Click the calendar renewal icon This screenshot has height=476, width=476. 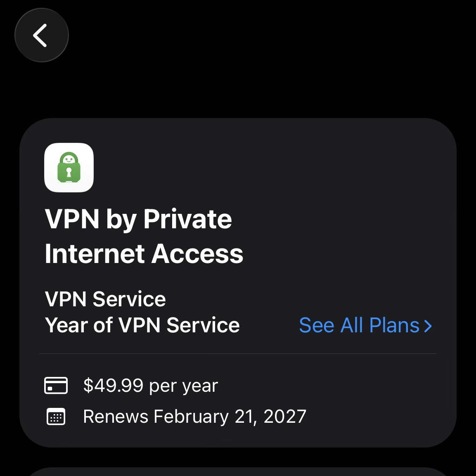pos(56,417)
